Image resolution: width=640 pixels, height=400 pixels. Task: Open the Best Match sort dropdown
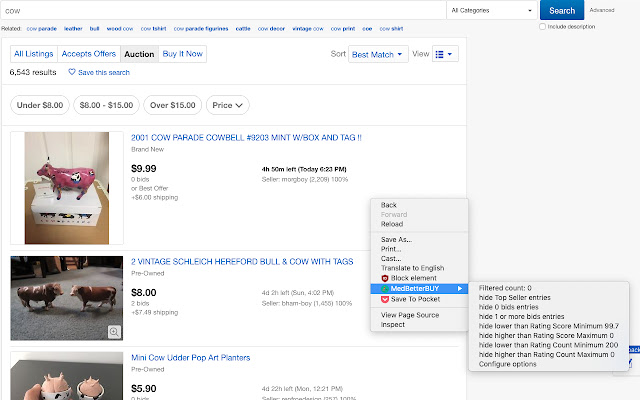click(378, 54)
